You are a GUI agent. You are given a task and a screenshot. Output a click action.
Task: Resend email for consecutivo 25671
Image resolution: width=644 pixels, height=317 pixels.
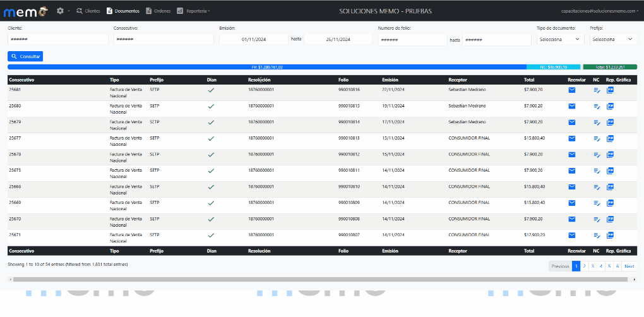pos(572,236)
